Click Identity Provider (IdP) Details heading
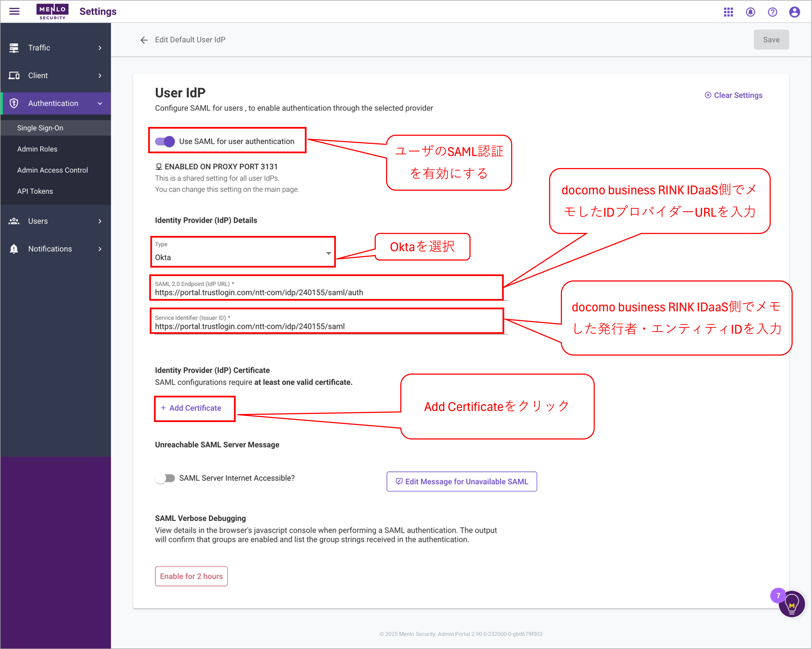The image size is (812, 649). tap(206, 220)
